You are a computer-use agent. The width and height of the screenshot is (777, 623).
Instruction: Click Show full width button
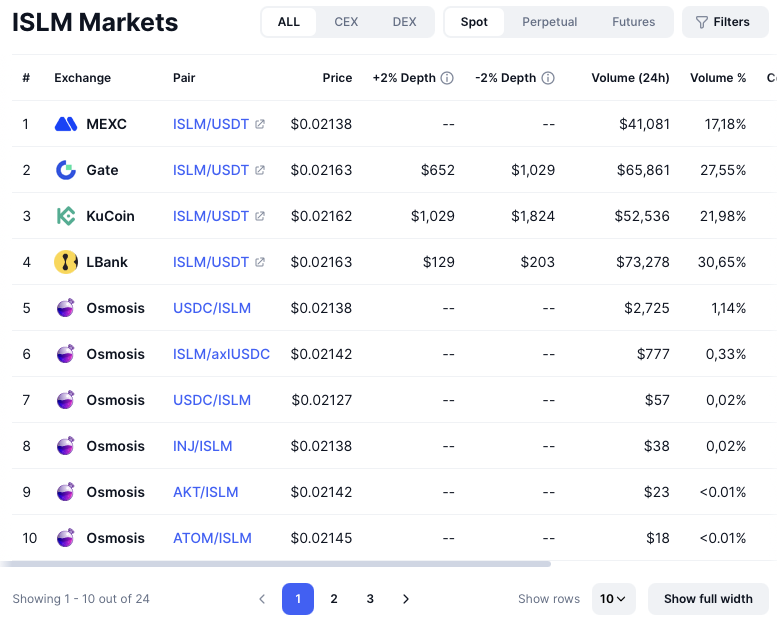708,599
